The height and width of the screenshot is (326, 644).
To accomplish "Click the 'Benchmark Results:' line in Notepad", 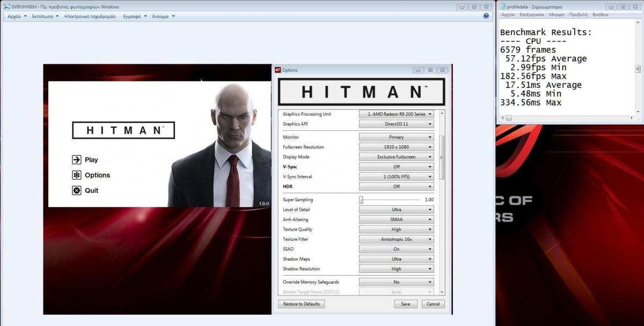I will pos(546,32).
